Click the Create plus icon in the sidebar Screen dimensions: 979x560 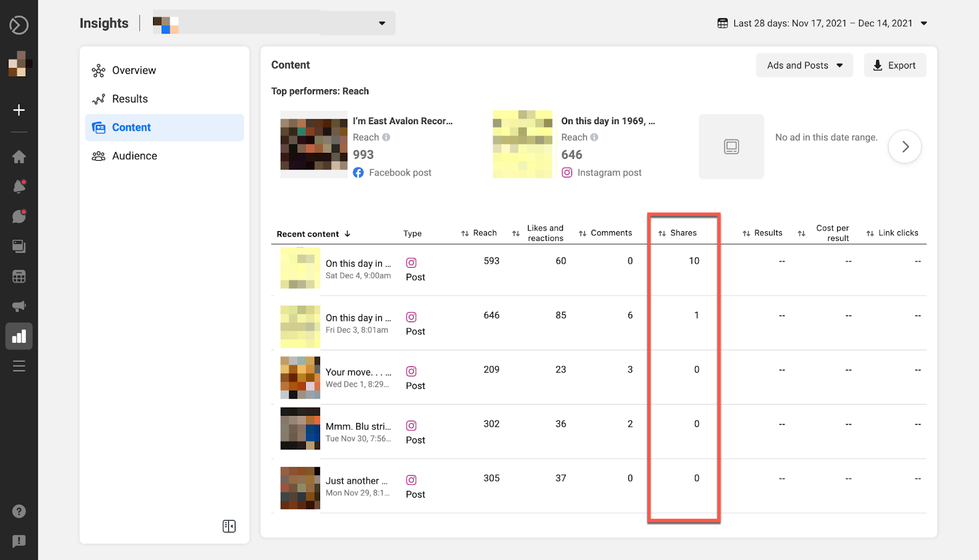(x=19, y=110)
